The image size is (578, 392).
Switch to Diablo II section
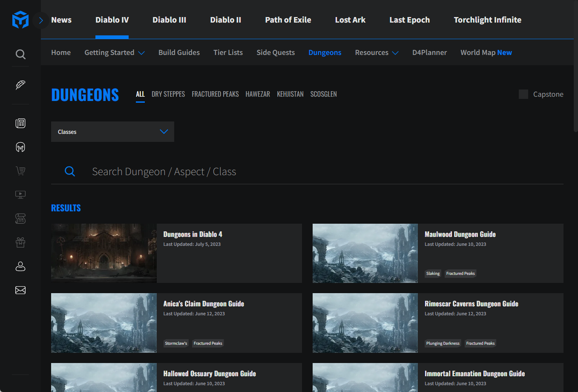coord(226,20)
